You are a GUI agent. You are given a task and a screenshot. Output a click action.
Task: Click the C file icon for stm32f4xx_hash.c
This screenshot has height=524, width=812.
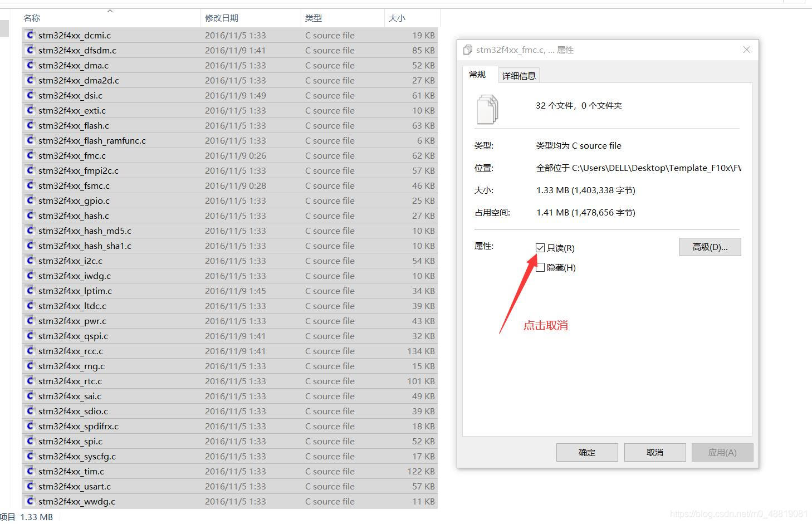point(30,215)
